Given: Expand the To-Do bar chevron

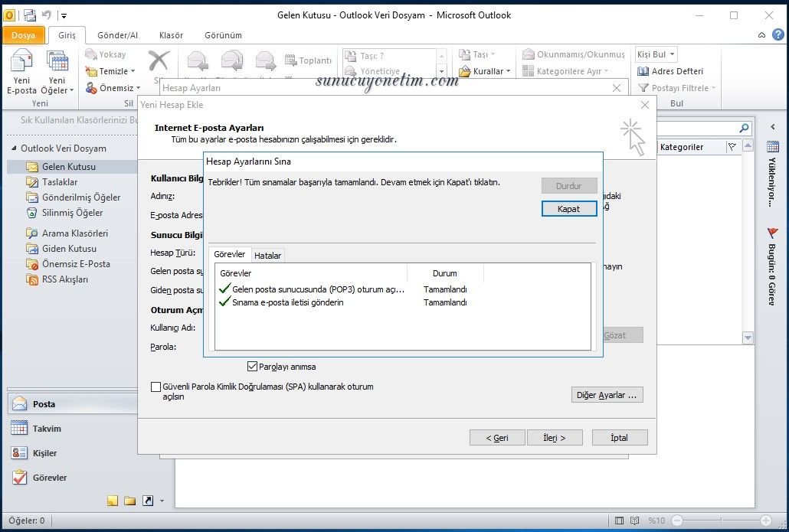Looking at the screenshot, I should (x=773, y=127).
